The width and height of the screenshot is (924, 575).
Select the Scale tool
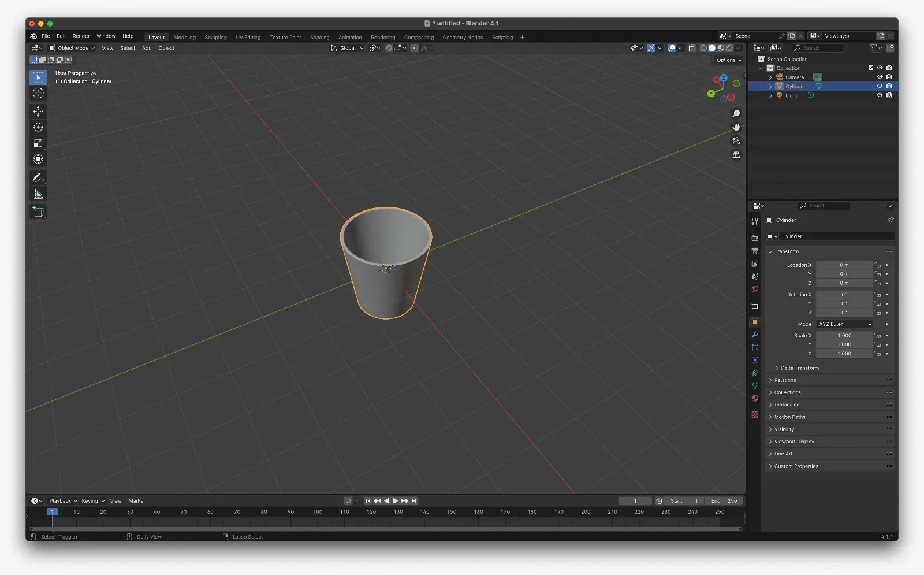coord(38,143)
